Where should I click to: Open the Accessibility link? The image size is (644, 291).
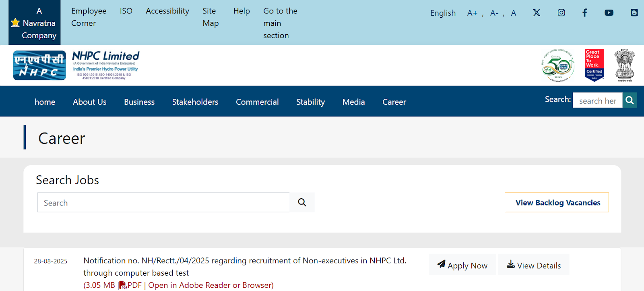tap(167, 11)
